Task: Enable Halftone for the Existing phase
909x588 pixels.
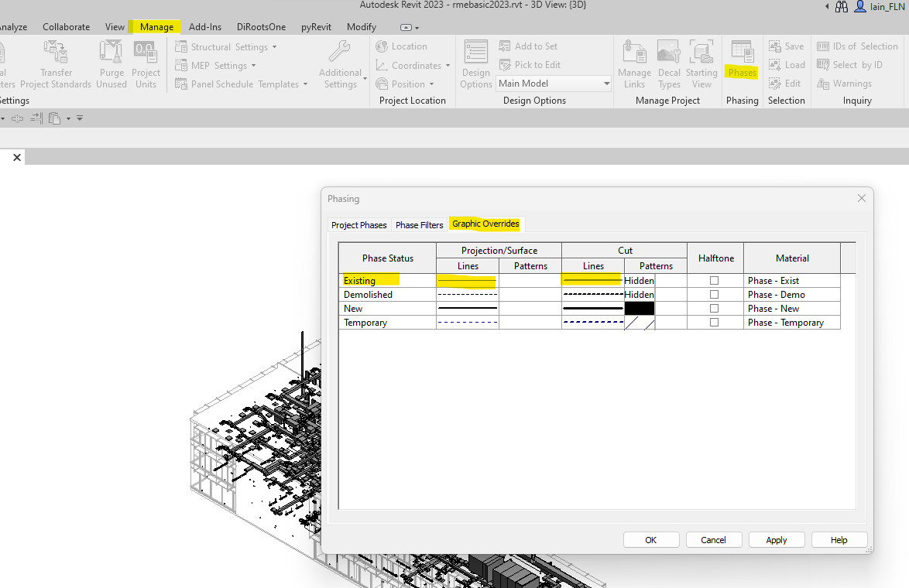Action: tap(714, 280)
